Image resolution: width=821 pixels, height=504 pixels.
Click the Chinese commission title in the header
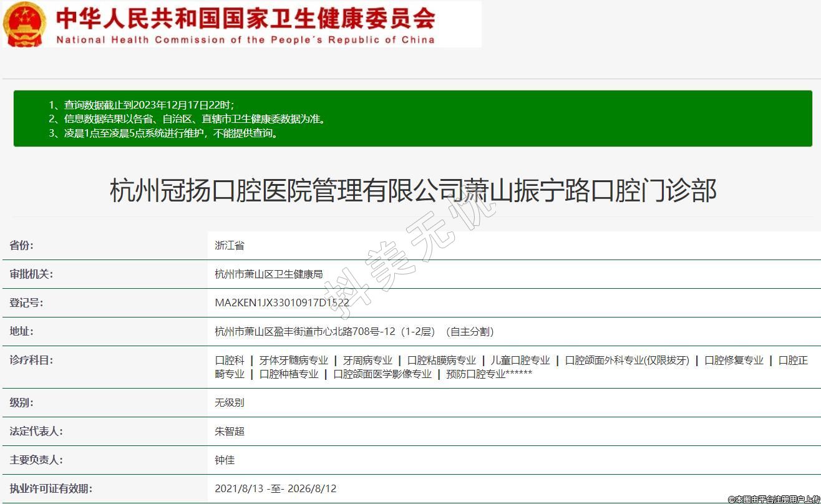tap(245, 18)
